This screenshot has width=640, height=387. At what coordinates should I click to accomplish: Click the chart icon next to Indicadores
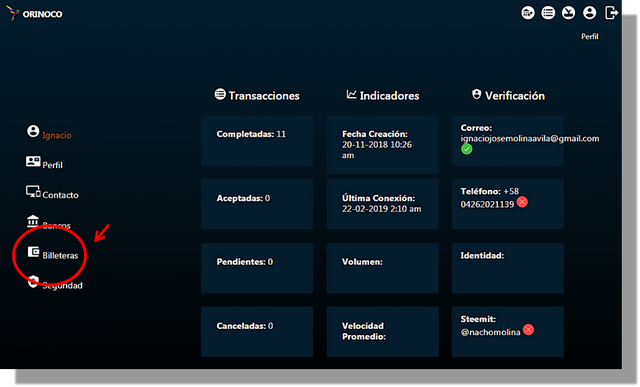click(351, 94)
